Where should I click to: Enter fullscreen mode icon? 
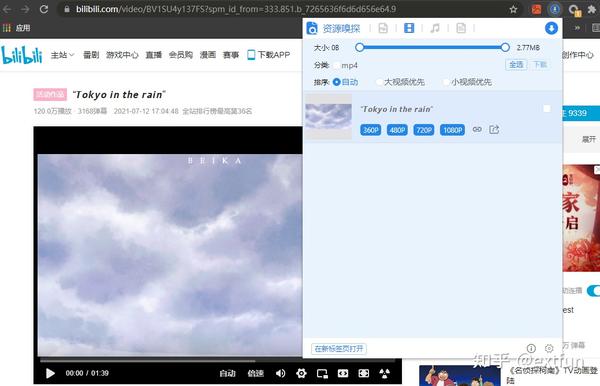click(385, 373)
